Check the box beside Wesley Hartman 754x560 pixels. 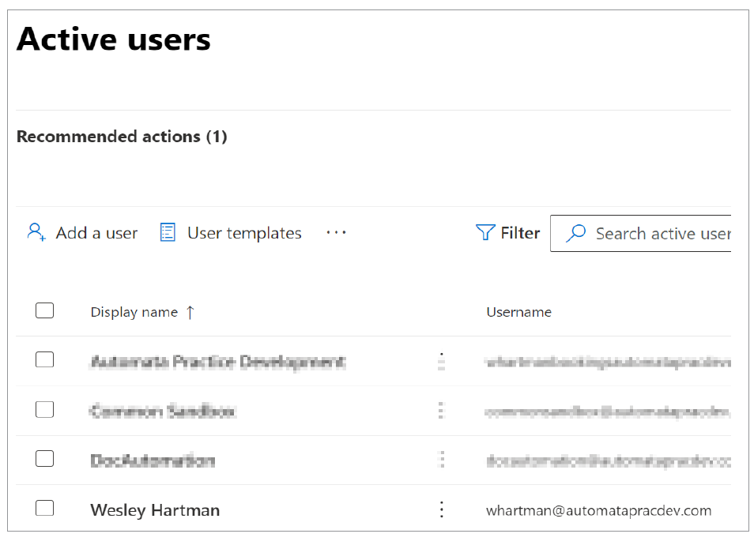tap(44, 508)
